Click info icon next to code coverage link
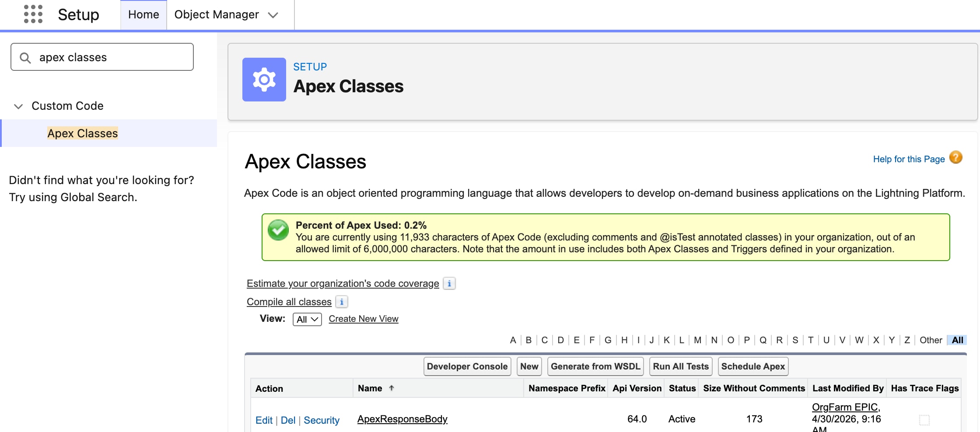 pyautogui.click(x=449, y=283)
